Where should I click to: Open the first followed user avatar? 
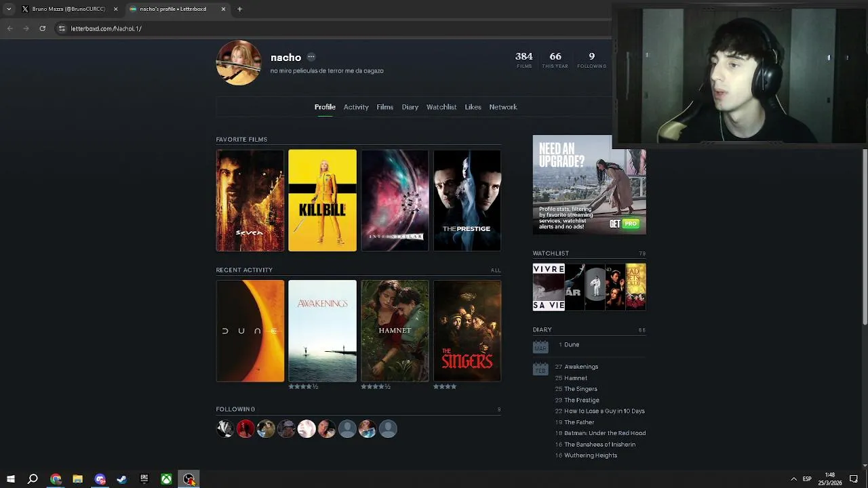[x=225, y=428]
